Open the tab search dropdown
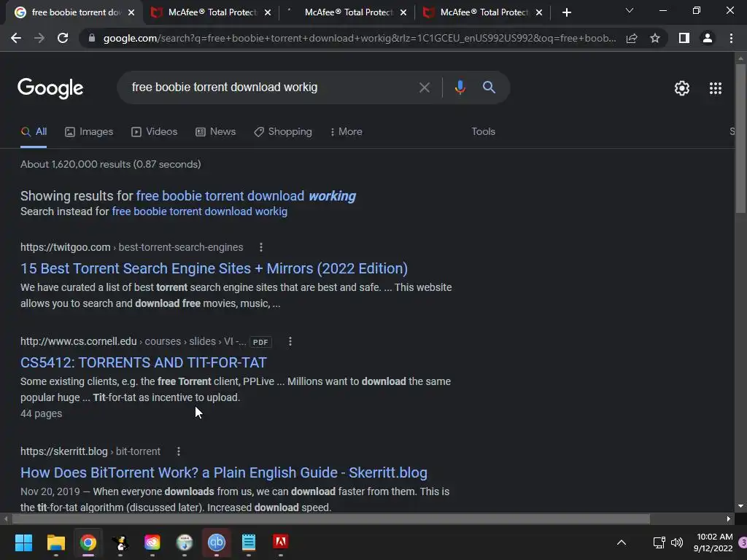 [x=630, y=10]
